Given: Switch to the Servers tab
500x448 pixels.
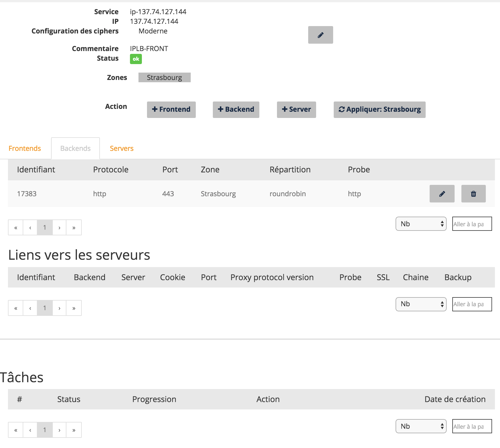Looking at the screenshot, I should click(121, 148).
